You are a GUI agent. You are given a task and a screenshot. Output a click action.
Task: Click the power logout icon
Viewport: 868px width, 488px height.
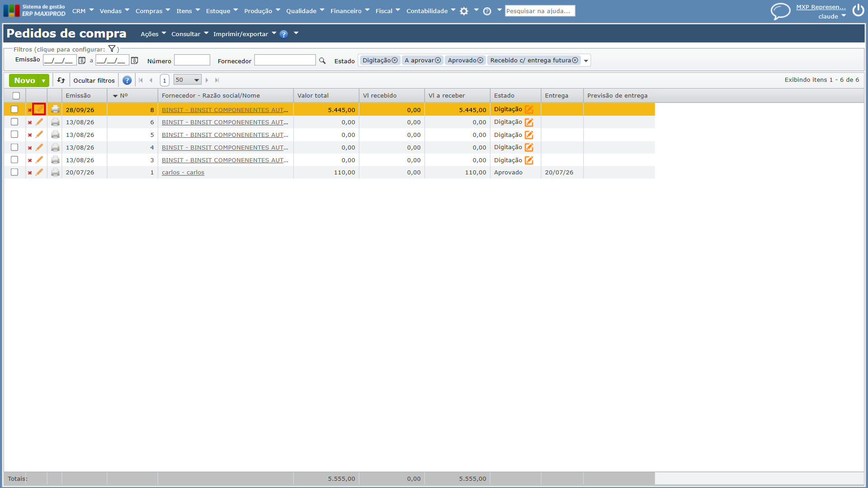858,10
